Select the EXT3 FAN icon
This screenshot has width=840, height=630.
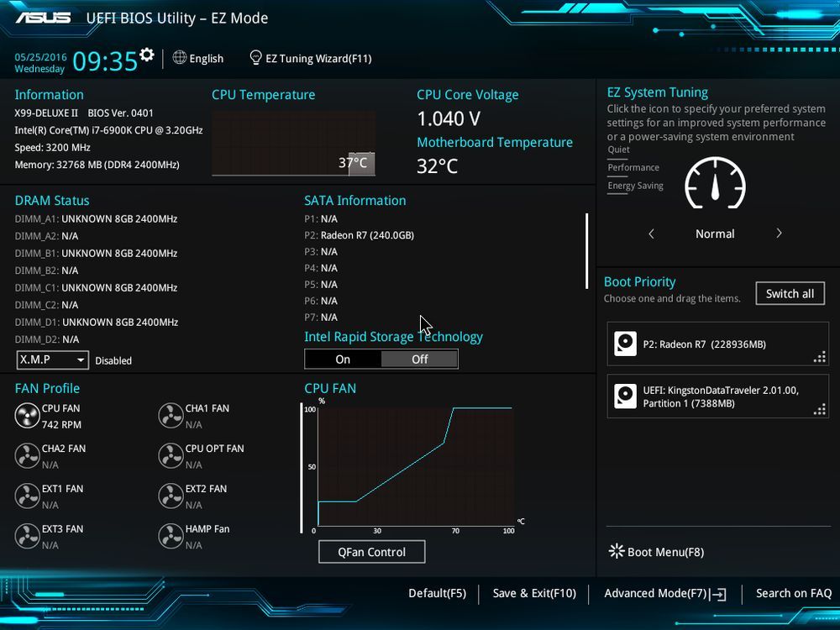27,536
